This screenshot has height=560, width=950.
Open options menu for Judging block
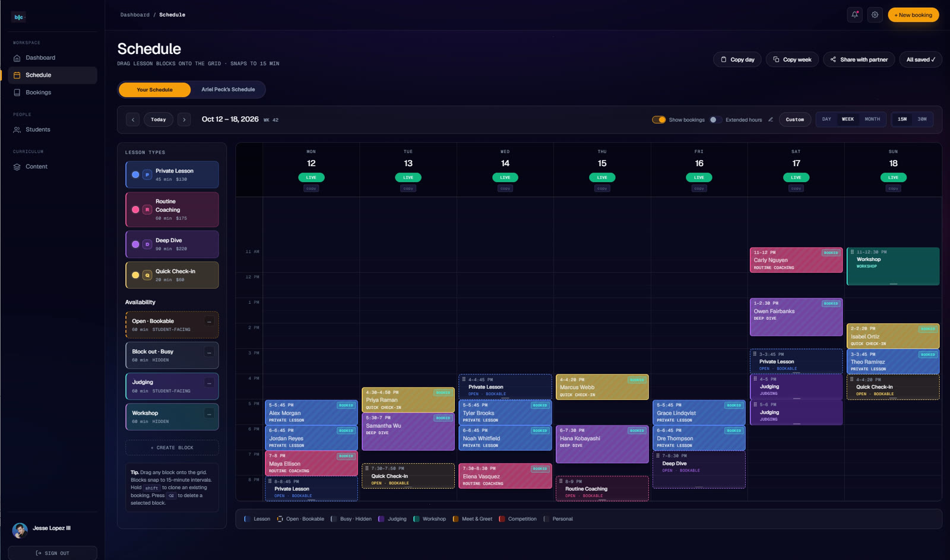click(209, 383)
